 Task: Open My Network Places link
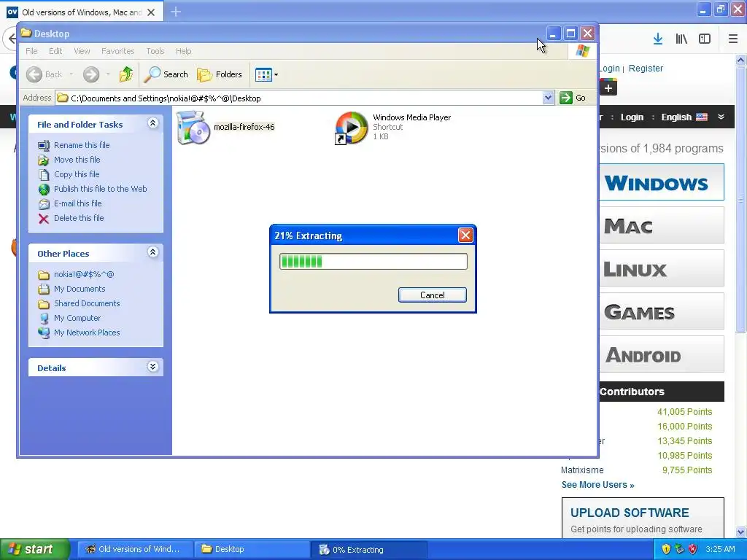pyautogui.click(x=87, y=332)
